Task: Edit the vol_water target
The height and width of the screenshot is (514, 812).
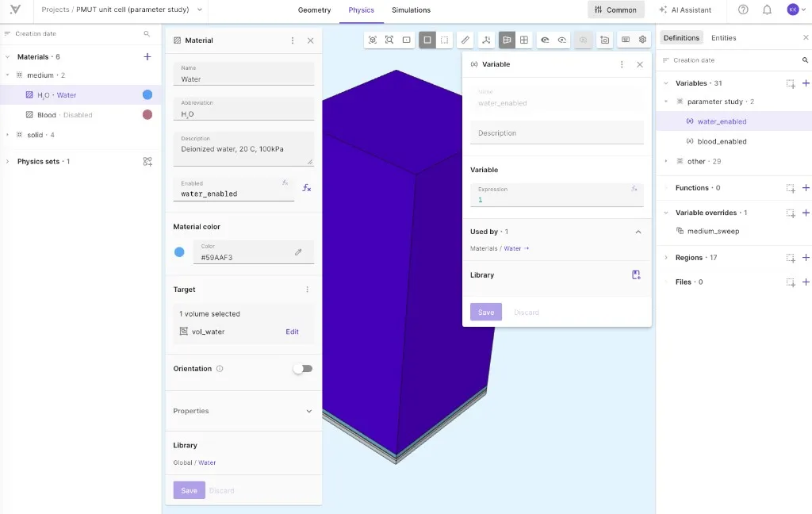Action: coord(292,332)
